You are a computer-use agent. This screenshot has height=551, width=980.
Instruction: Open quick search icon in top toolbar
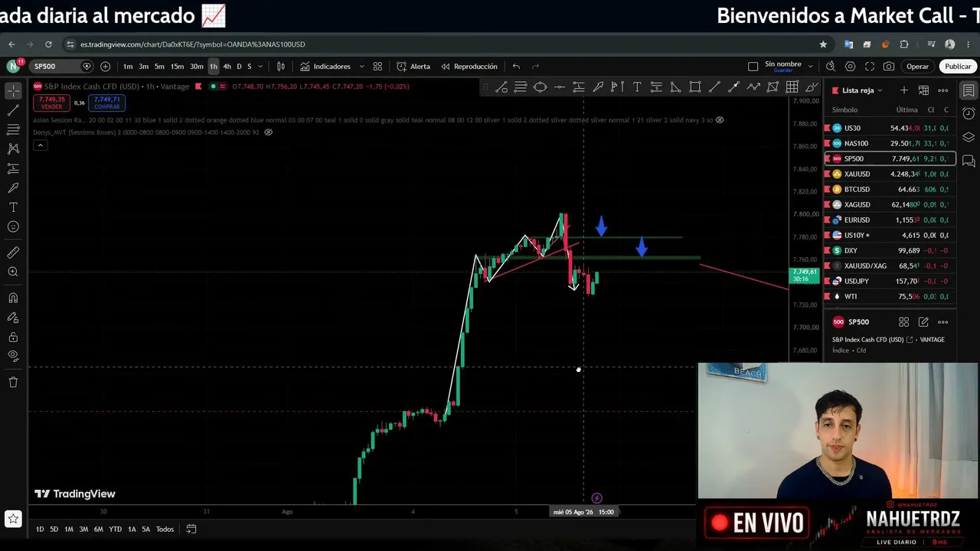pos(831,67)
